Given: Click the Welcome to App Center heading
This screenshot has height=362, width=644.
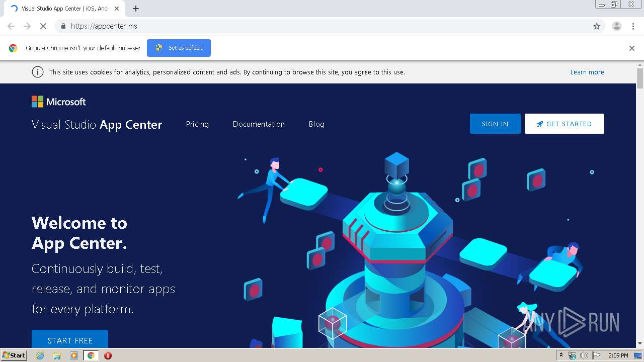Looking at the screenshot, I should click(x=79, y=233).
